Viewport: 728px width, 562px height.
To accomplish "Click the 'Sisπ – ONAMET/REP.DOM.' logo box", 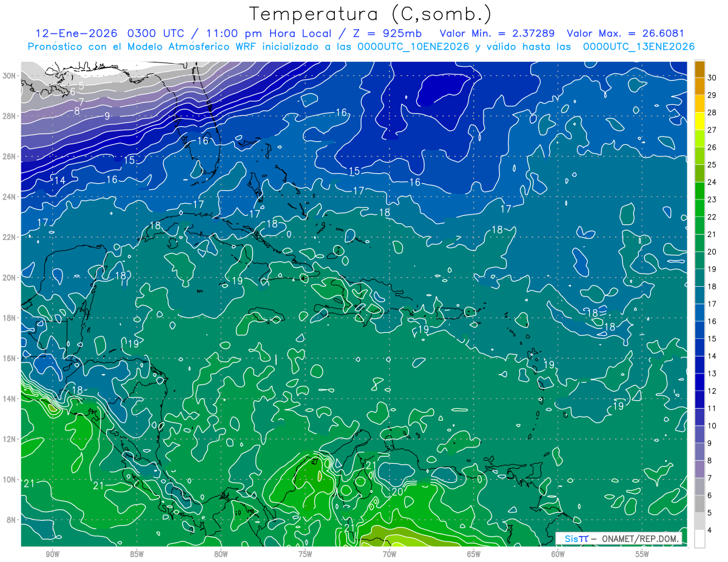I will 618,538.
